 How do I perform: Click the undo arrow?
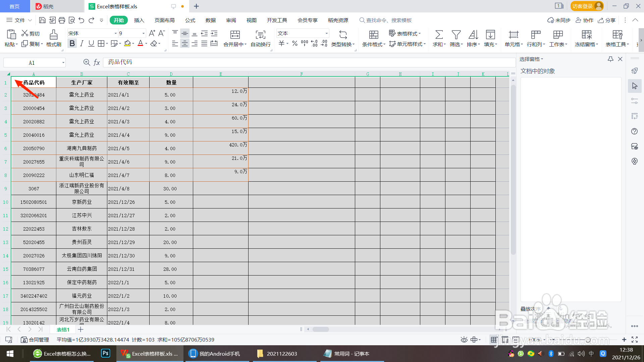click(x=81, y=20)
